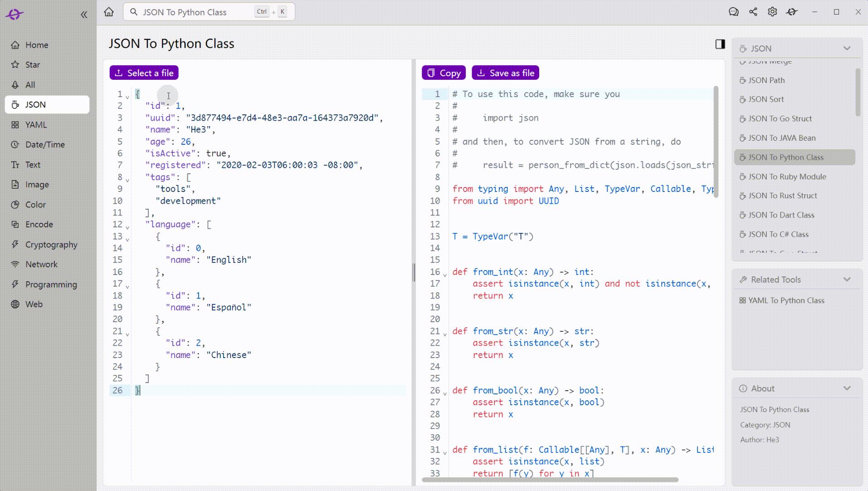Open the Image tools section
Viewport: 868px width, 491px height.
point(37,184)
